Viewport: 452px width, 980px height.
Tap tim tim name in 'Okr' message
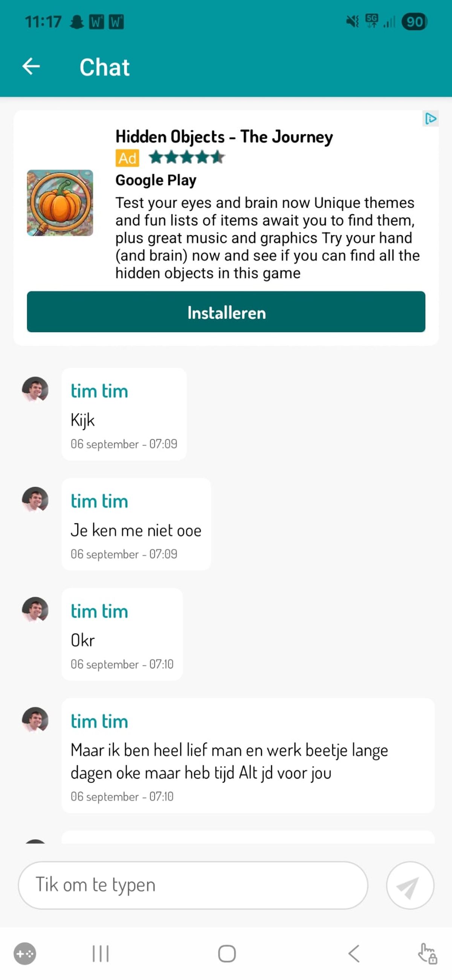pos(99,611)
